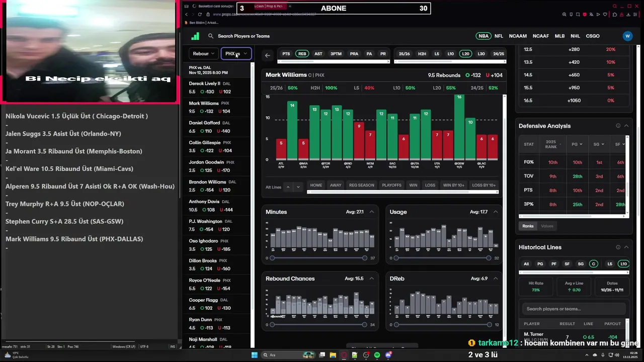The width and height of the screenshot is (644, 362).
Task: Open Daniel Gafford player row
Action: pyautogui.click(x=218, y=127)
